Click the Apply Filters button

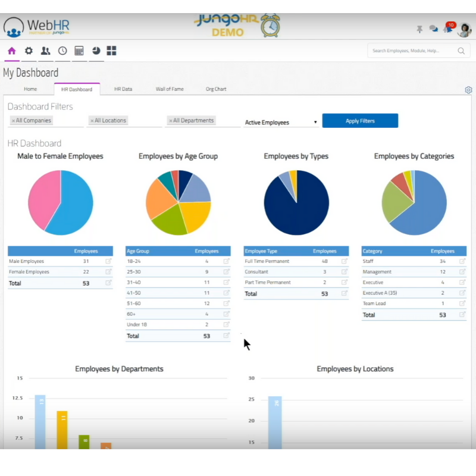(360, 121)
